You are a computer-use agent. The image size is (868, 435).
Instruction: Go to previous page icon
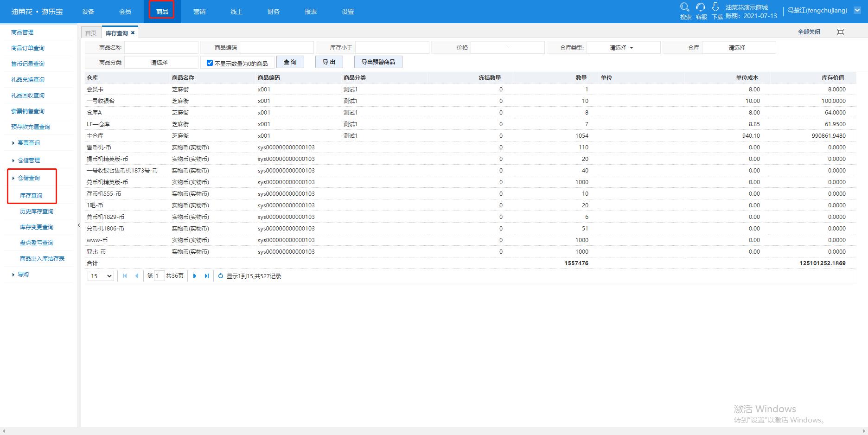[137, 276]
